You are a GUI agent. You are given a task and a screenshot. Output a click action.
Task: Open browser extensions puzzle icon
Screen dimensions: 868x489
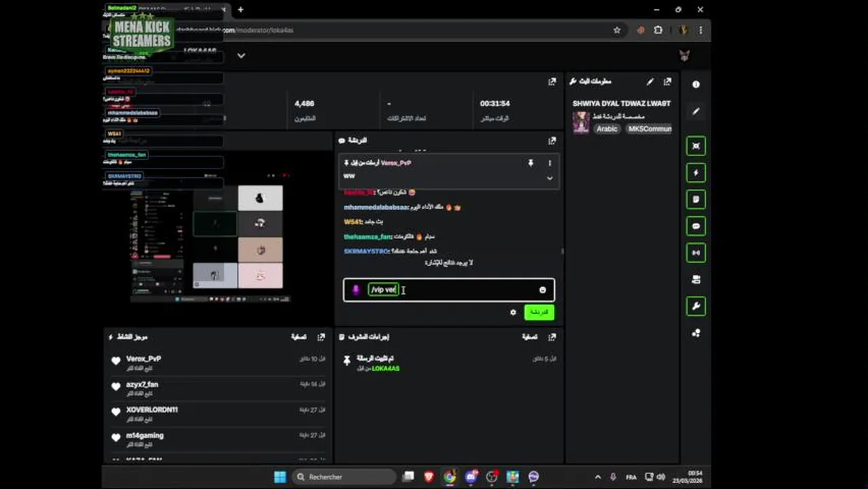pyautogui.click(x=658, y=30)
